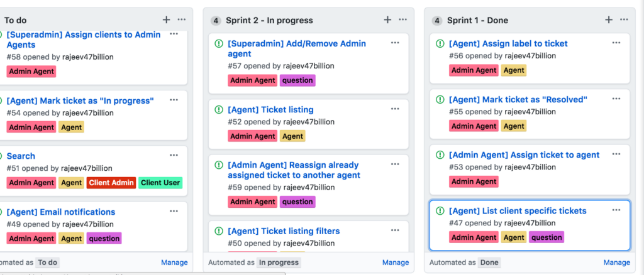Click open-issue icon on List client specific tickets

point(440,211)
